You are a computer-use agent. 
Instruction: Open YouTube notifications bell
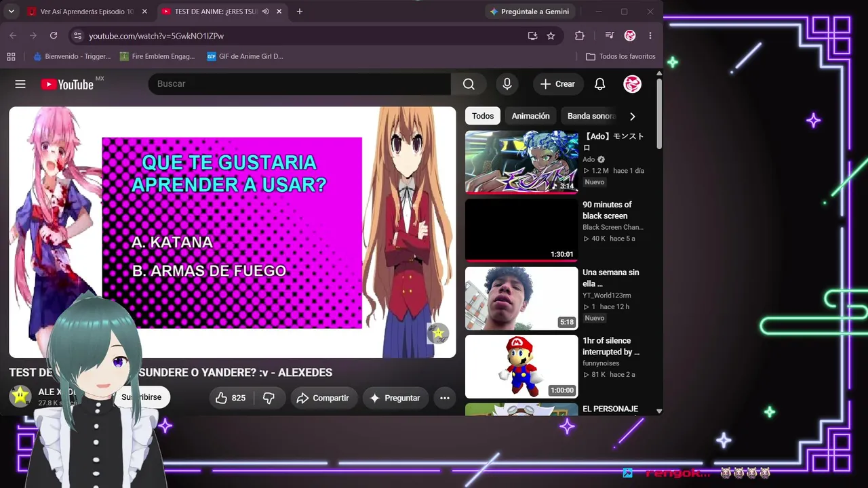coord(599,84)
